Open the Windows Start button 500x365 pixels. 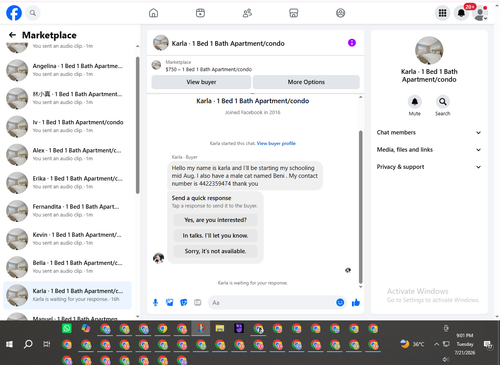click(9, 344)
